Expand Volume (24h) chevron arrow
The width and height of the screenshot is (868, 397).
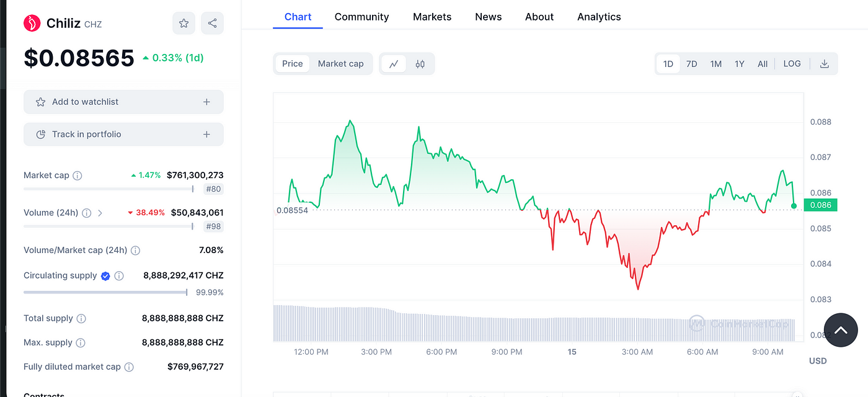coord(100,213)
